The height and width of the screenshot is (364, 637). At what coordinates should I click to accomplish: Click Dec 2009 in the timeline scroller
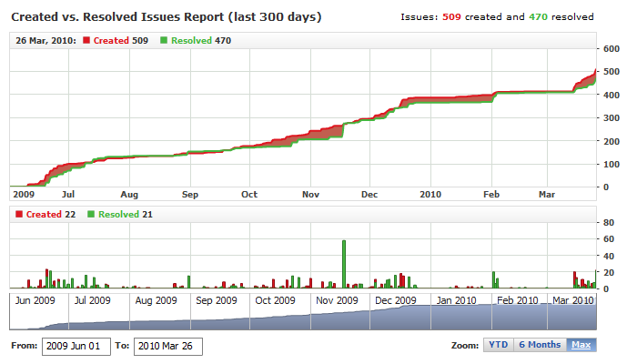(x=395, y=300)
